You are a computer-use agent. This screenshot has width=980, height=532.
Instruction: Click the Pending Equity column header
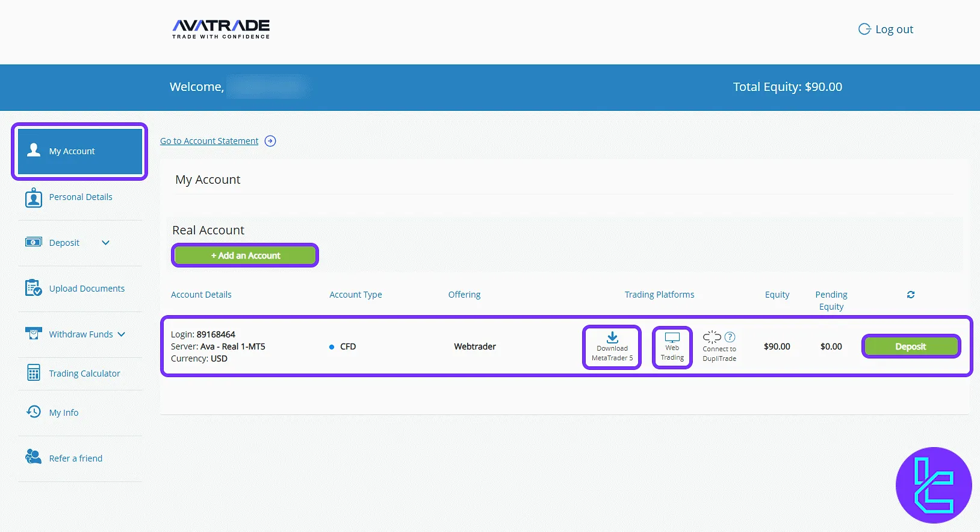[831, 301]
